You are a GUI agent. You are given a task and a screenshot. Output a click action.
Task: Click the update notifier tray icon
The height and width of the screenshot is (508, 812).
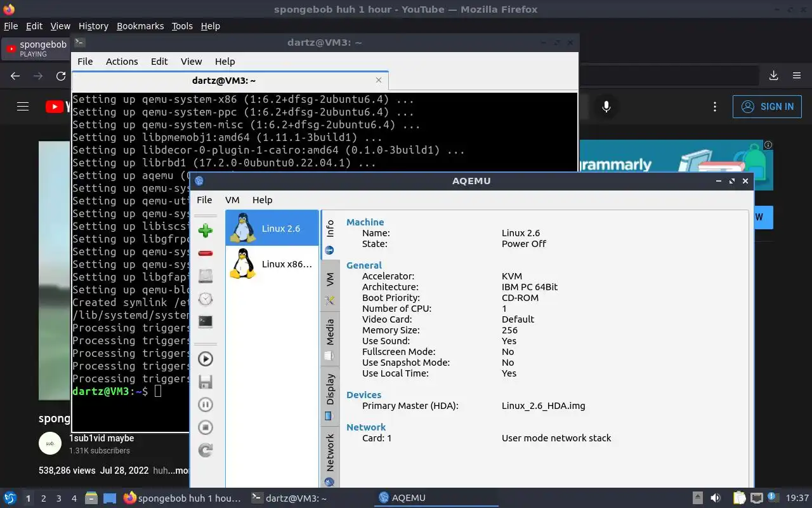tap(773, 498)
